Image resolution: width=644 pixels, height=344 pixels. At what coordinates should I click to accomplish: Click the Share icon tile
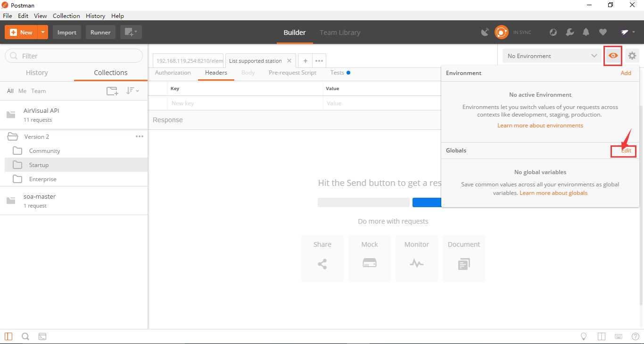322,259
